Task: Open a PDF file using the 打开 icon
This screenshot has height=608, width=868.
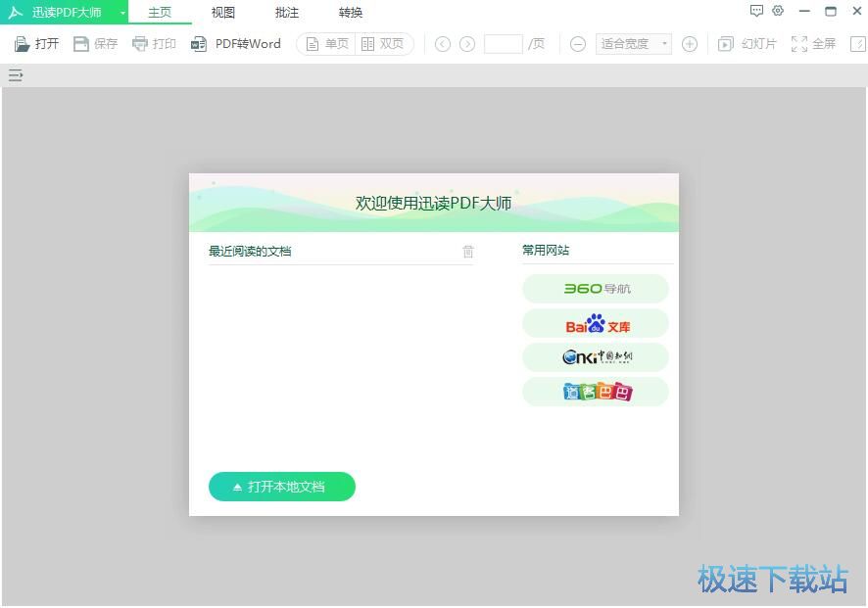Action: (x=35, y=43)
